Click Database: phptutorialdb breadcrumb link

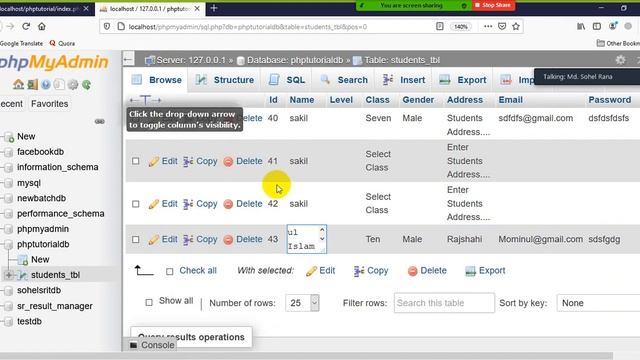295,60
